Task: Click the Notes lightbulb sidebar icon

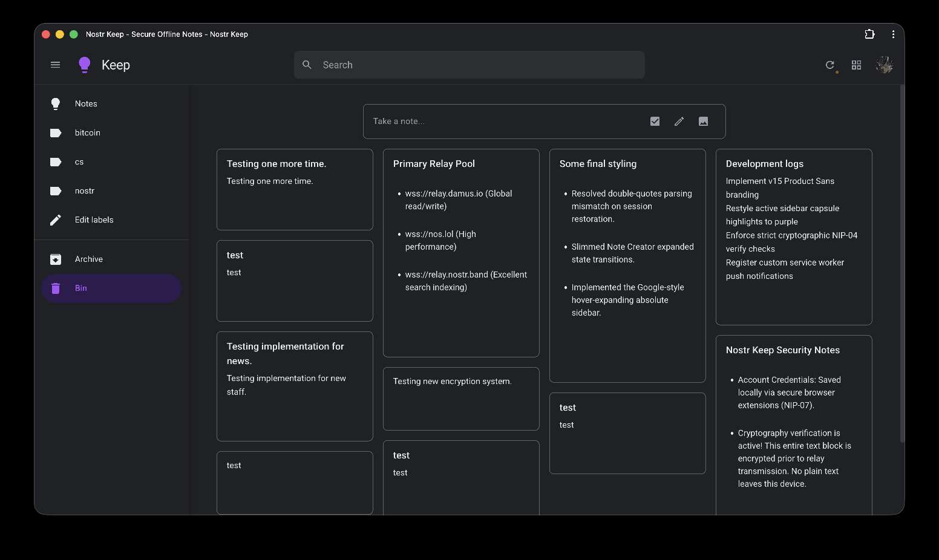Action: (x=56, y=104)
